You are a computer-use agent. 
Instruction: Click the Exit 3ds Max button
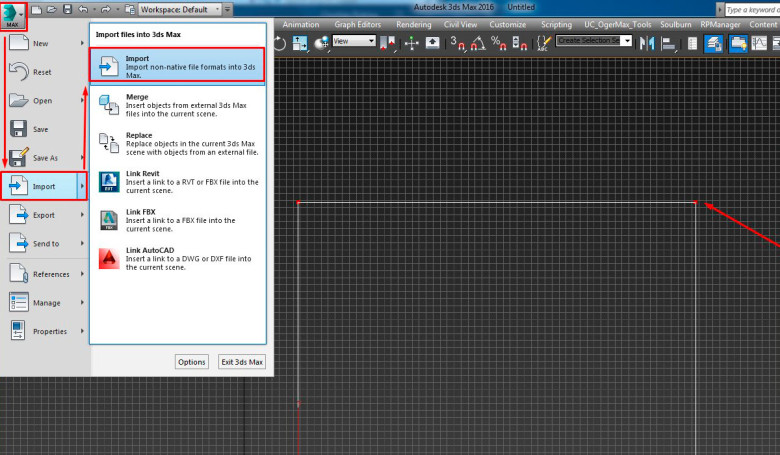242,362
